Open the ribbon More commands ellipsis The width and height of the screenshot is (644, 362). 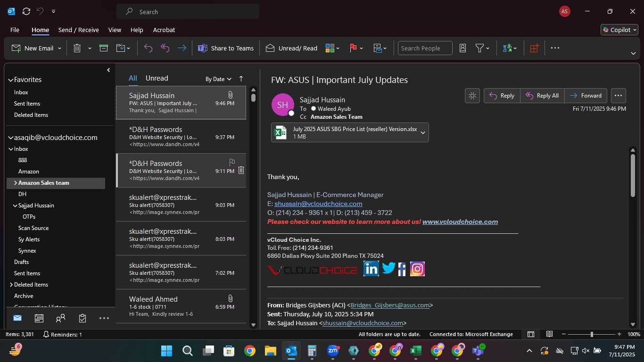point(555,48)
